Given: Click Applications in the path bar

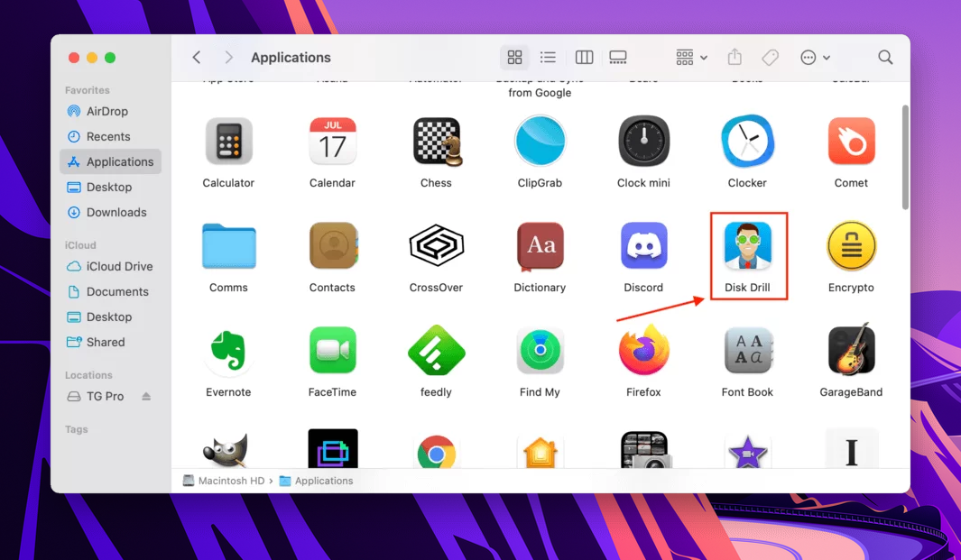Looking at the screenshot, I should [316, 481].
